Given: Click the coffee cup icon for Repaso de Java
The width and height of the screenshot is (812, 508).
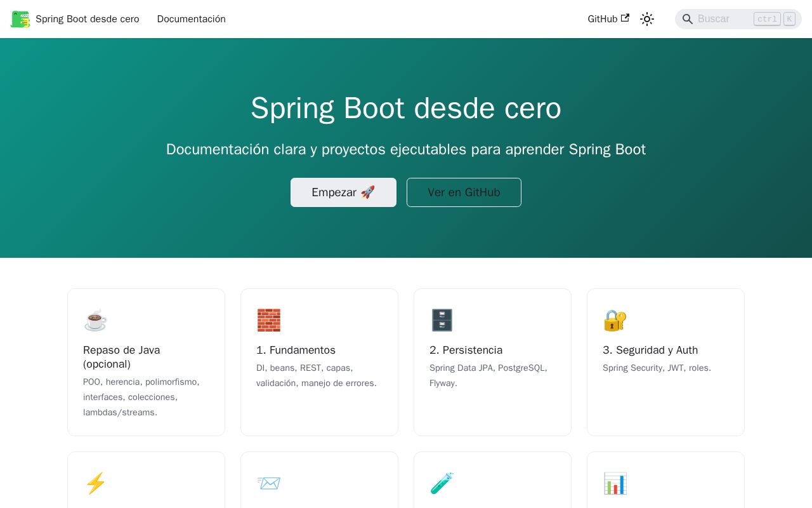Looking at the screenshot, I should click(95, 320).
